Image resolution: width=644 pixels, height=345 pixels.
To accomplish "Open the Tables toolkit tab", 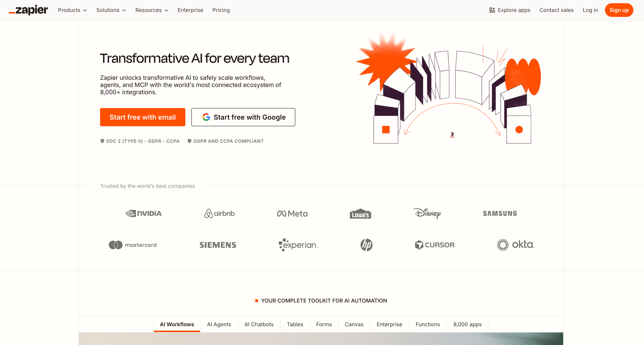I will (x=295, y=324).
